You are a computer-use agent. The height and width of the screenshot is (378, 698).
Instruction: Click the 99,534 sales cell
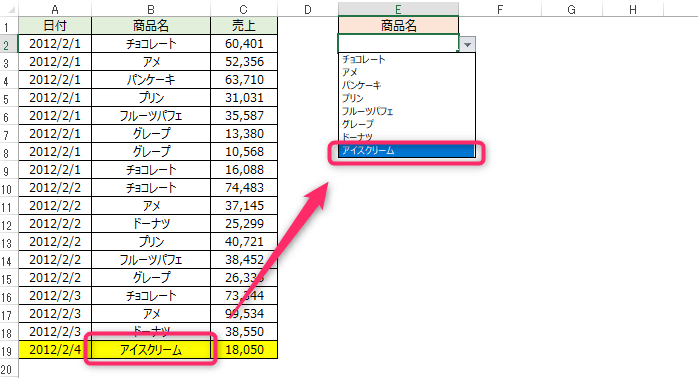tap(243, 314)
